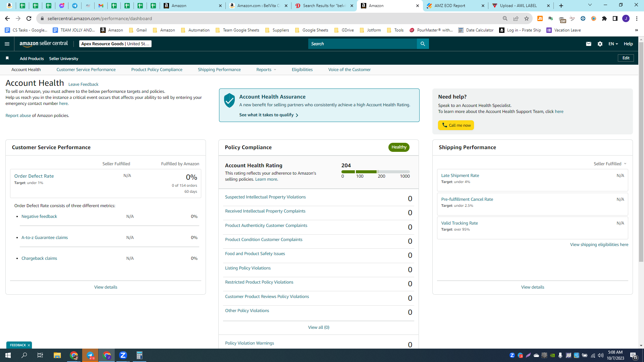644x362 pixels.
Task: Open the Chrome profile avatar
Action: pos(626,18)
